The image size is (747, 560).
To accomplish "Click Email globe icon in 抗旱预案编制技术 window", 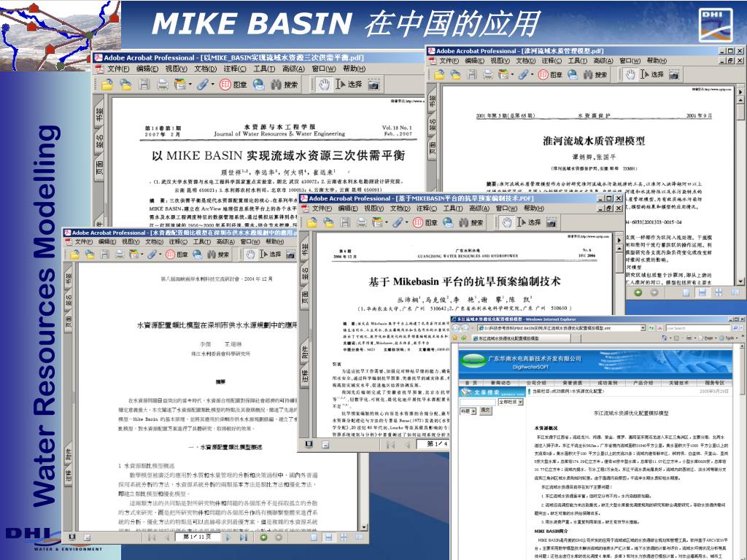I will pos(449,222).
